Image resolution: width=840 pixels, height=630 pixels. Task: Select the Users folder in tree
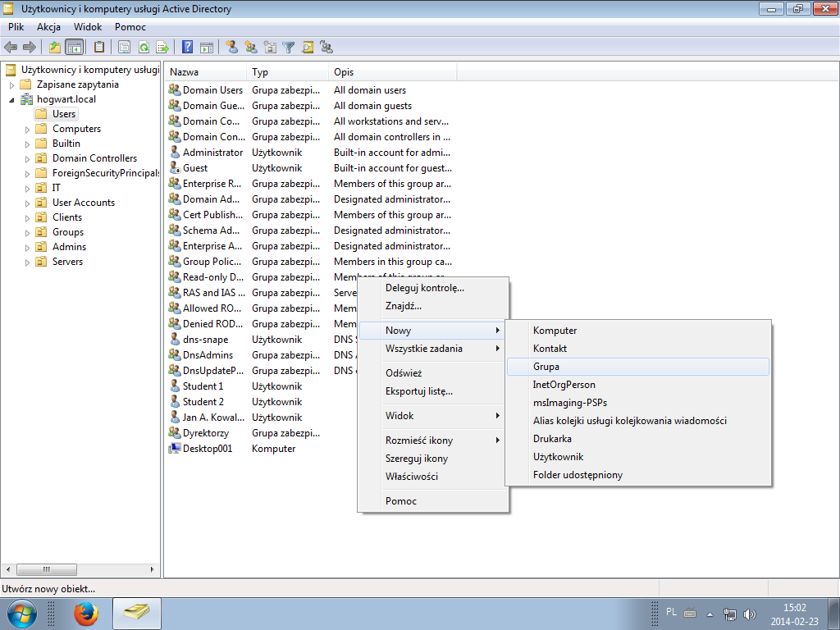57,114
